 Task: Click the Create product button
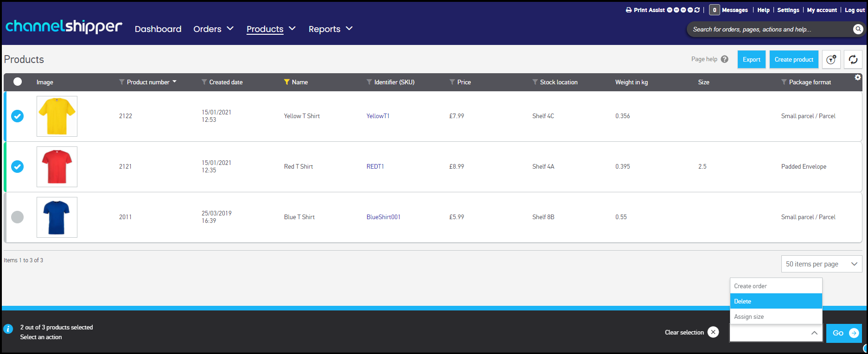point(794,59)
